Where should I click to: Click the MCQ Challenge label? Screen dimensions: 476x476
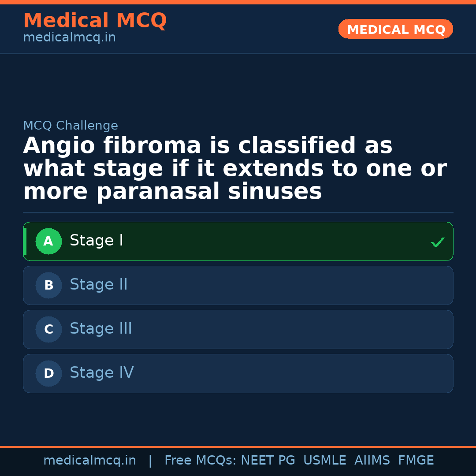(x=71, y=126)
